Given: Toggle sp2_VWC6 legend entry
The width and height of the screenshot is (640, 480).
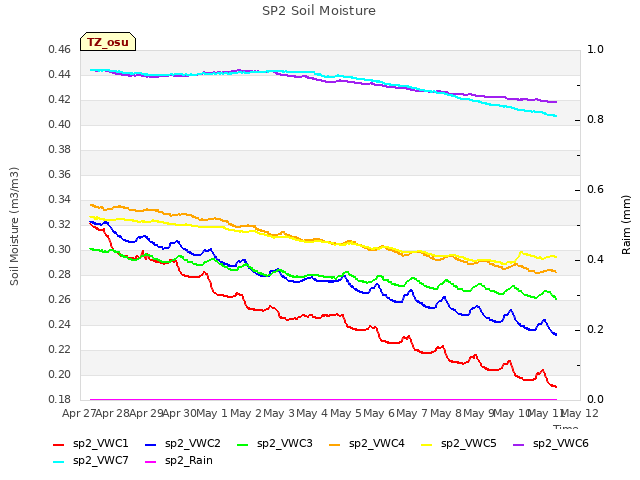Looking at the screenshot, I should 551,444.
